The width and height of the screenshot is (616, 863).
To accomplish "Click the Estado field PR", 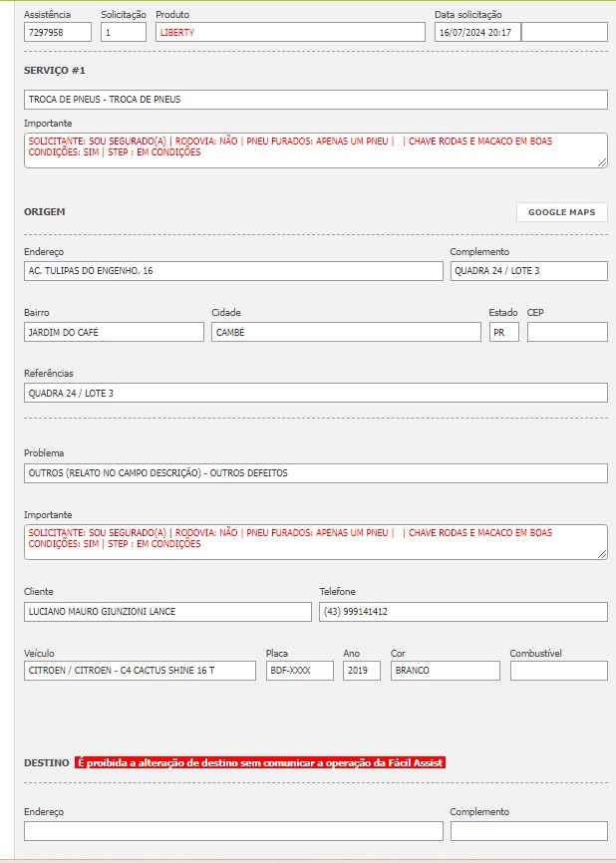I will 504,332.
